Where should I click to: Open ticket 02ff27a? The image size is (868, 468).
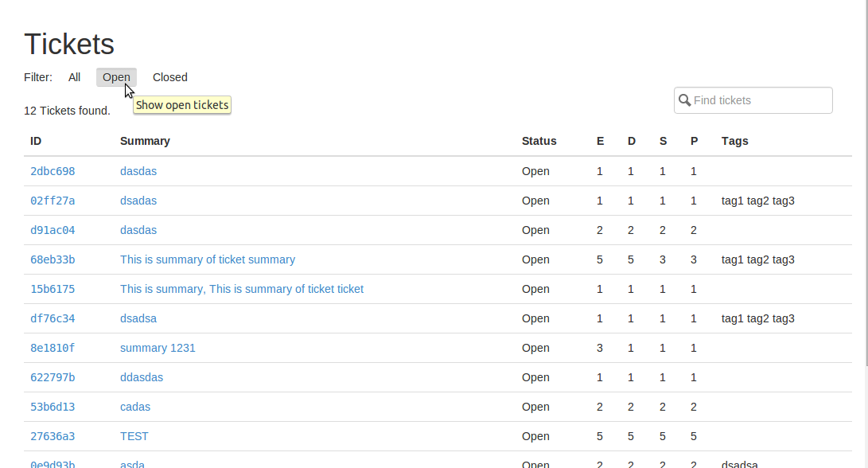(x=53, y=201)
